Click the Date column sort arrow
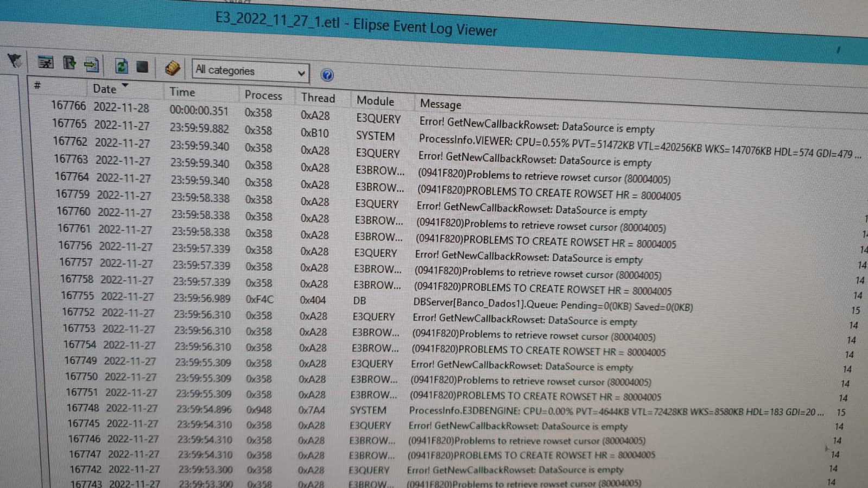This screenshot has height=488, width=868. [125, 85]
